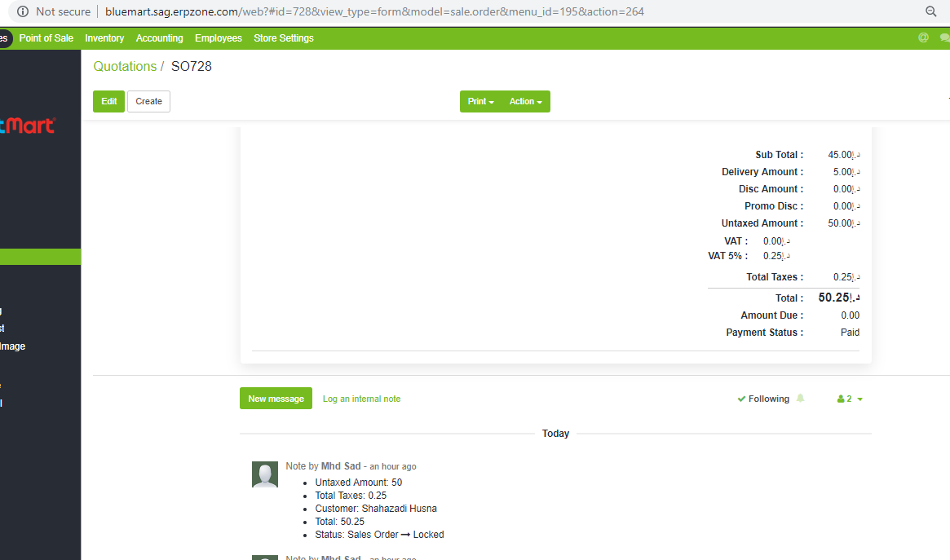
Task: Click the BlueMart logo in sidebar
Action: pos(28,126)
